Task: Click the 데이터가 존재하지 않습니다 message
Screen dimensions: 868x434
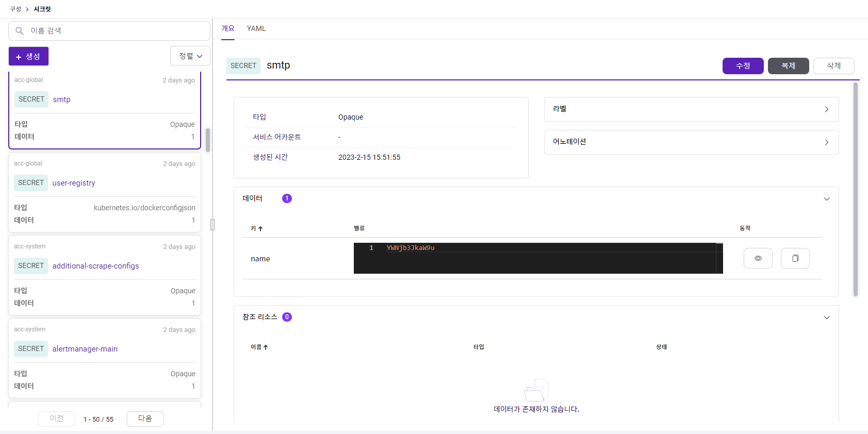Action: [536, 409]
